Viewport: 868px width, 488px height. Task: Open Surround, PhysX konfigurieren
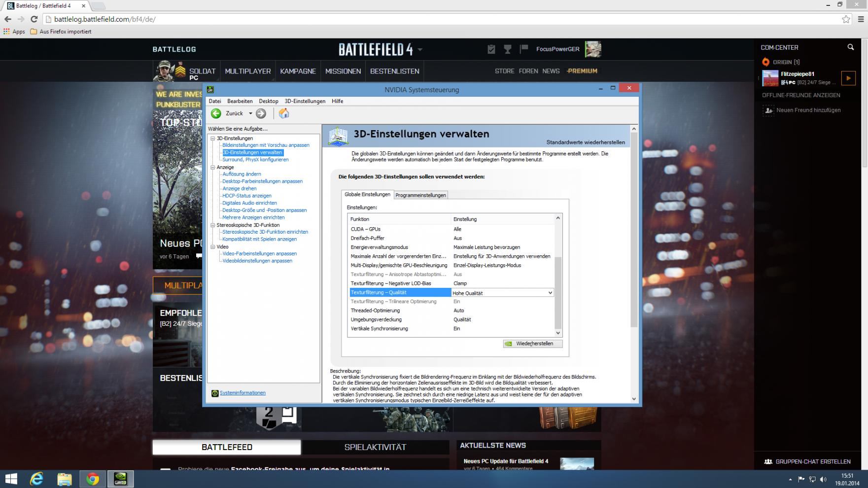pos(255,160)
